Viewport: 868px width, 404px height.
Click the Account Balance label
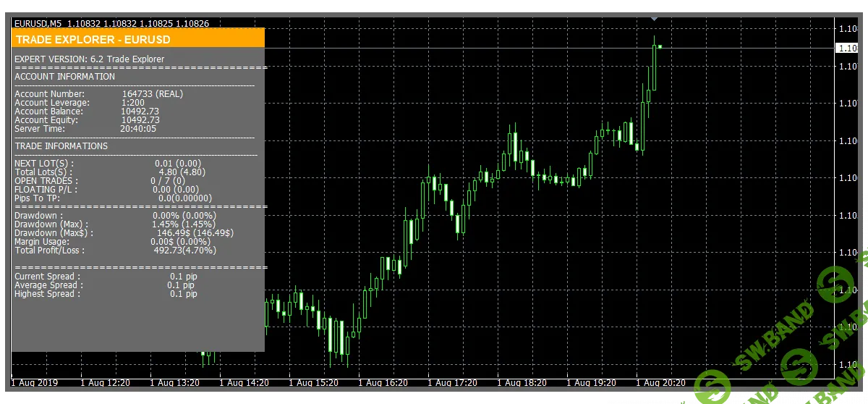[x=49, y=111]
